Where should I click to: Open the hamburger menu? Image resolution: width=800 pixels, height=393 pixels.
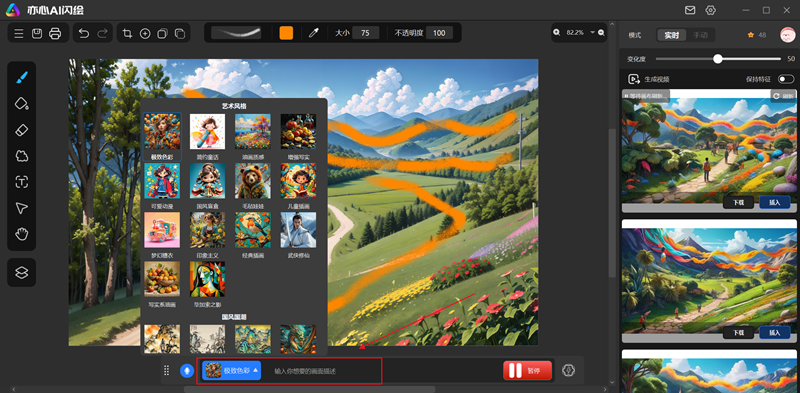click(x=19, y=33)
